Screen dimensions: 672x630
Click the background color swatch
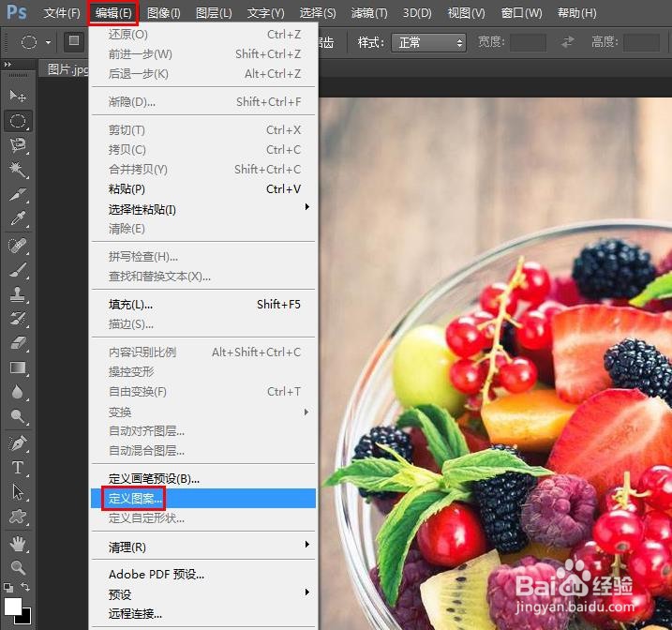25,619
